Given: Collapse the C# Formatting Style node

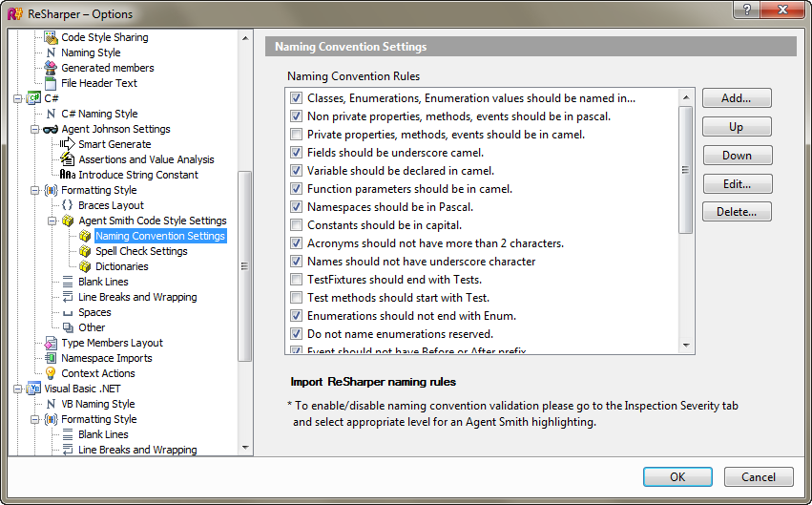Looking at the screenshot, I should tap(34, 190).
